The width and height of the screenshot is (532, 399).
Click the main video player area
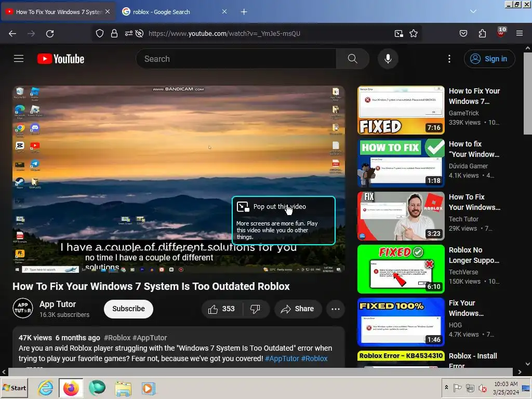click(x=179, y=179)
